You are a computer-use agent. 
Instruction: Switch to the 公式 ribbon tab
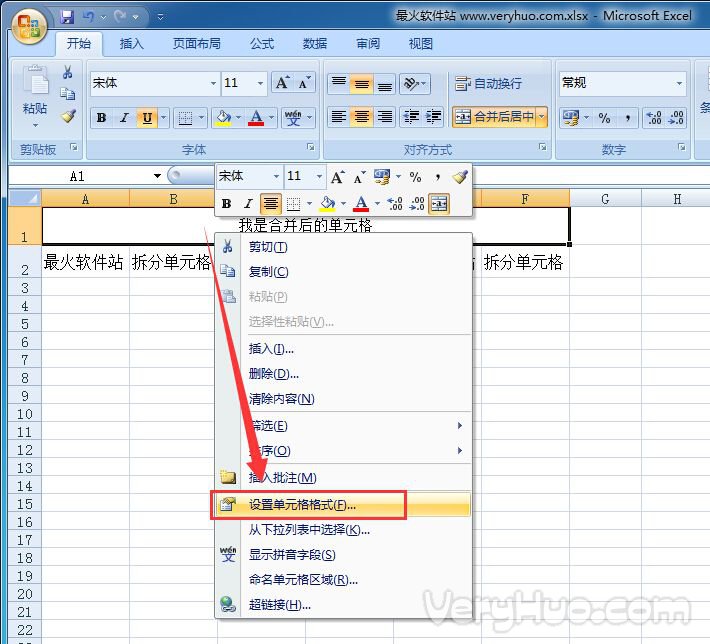coord(262,43)
